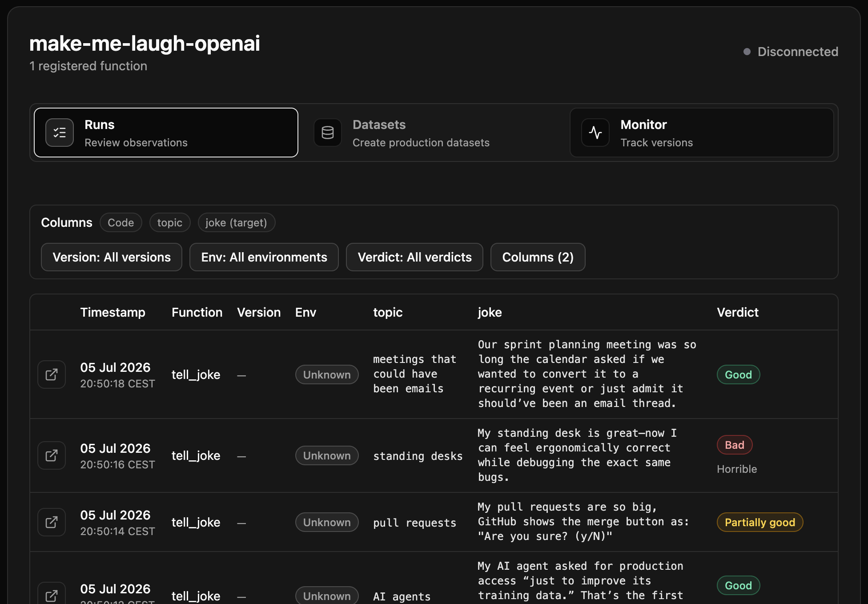The width and height of the screenshot is (868, 604).
Task: Click the Version column header
Action: [x=259, y=312]
